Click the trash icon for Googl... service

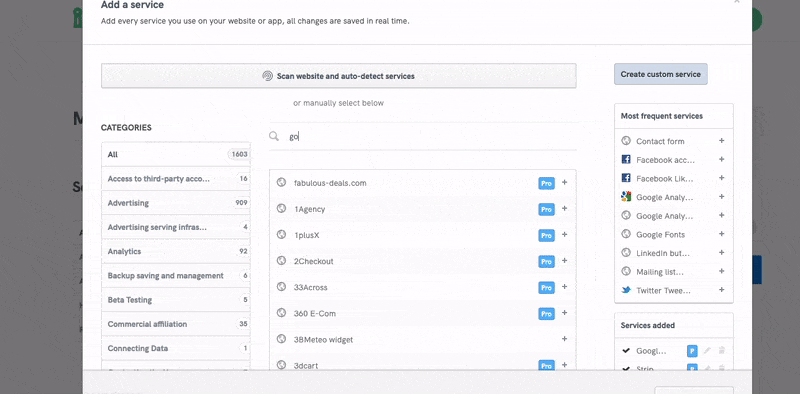[x=722, y=351]
